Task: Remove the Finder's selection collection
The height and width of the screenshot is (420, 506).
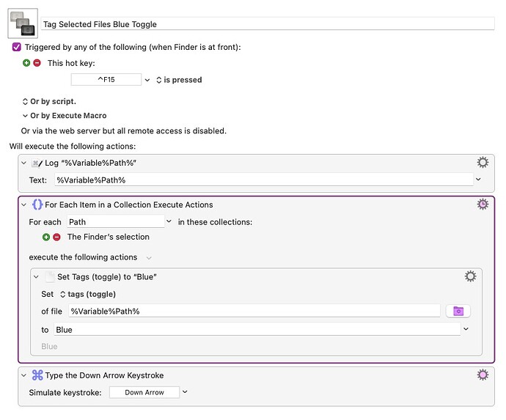Action: click(56, 237)
